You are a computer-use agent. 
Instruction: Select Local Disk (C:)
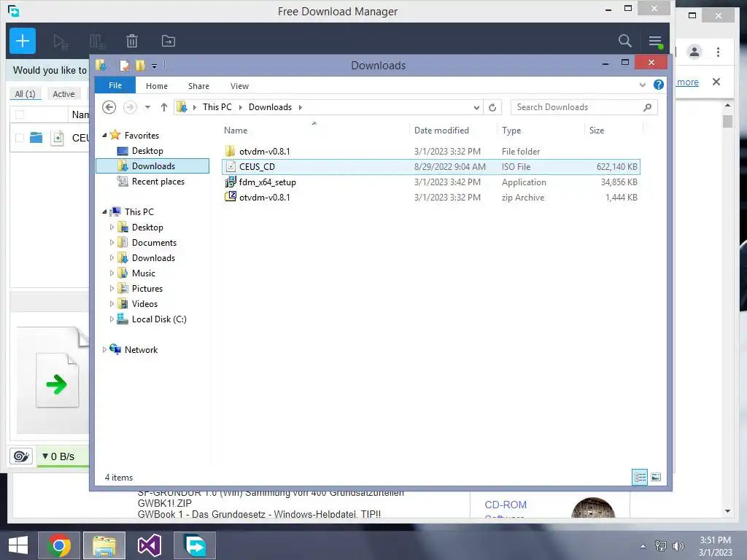click(158, 319)
